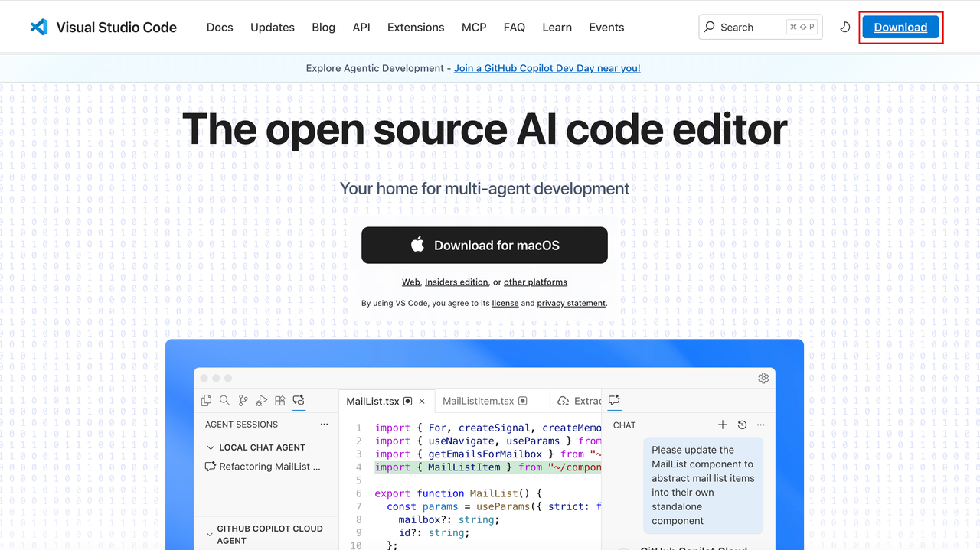Open the Extensions squares icon in the preview
Screen dimensions: 980x550
(280, 400)
